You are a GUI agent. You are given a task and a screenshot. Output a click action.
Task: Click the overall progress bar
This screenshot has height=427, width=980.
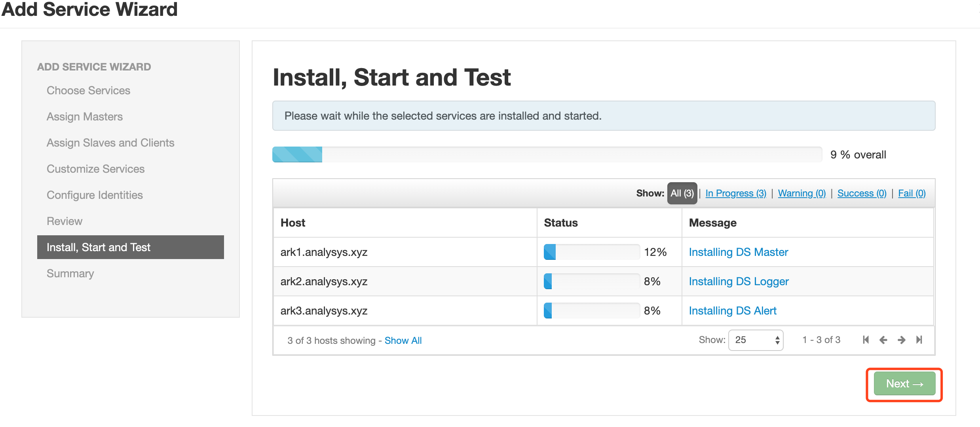(547, 154)
